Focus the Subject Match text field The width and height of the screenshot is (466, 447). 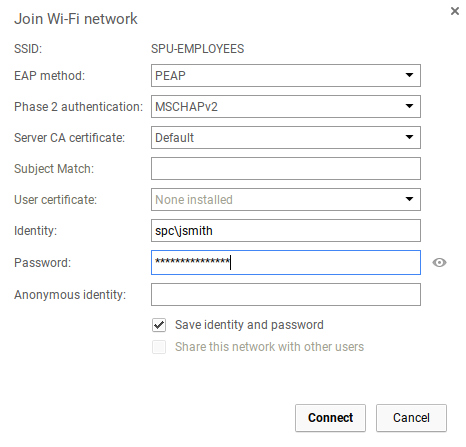pyautogui.click(x=286, y=168)
